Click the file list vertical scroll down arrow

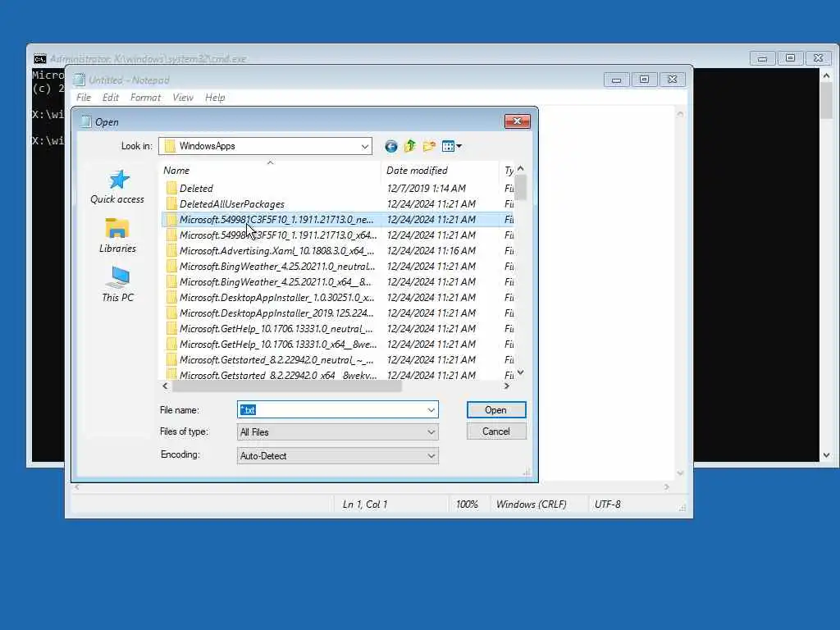tap(520, 373)
